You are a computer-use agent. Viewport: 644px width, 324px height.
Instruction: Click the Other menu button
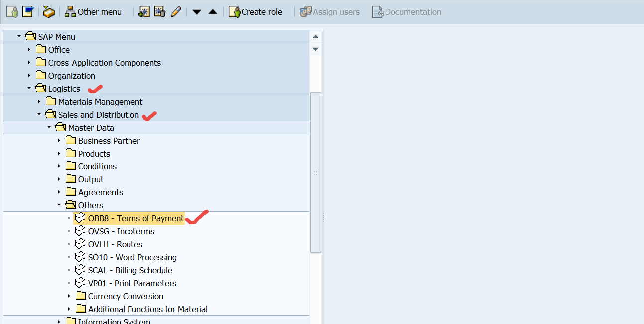[93, 12]
